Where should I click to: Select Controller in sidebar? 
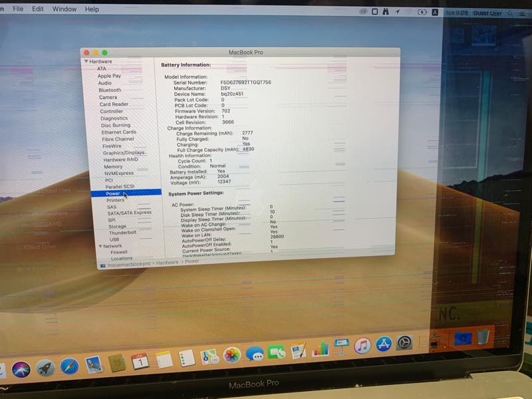click(x=112, y=111)
